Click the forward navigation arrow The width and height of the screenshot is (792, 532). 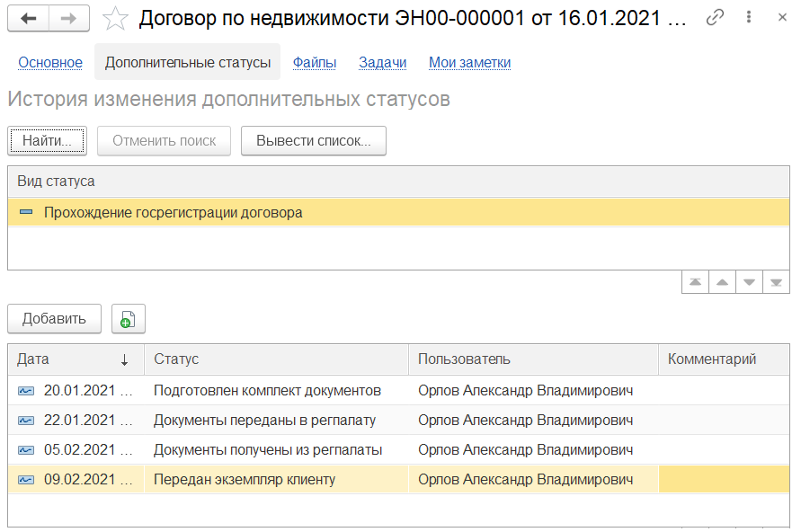point(68,18)
